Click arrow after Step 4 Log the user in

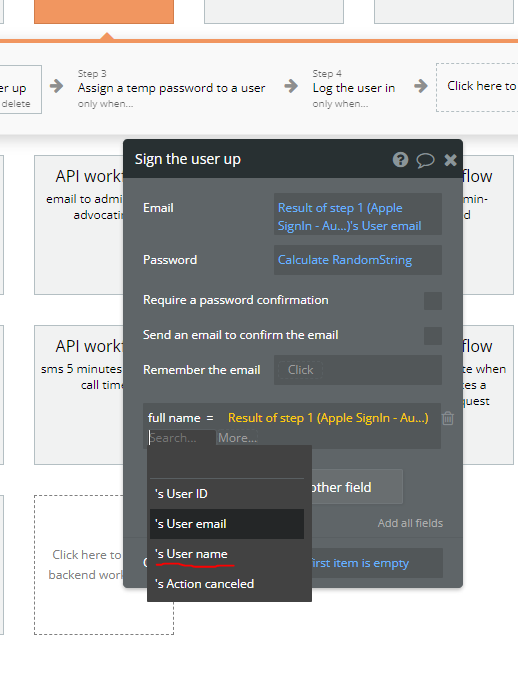pos(421,86)
